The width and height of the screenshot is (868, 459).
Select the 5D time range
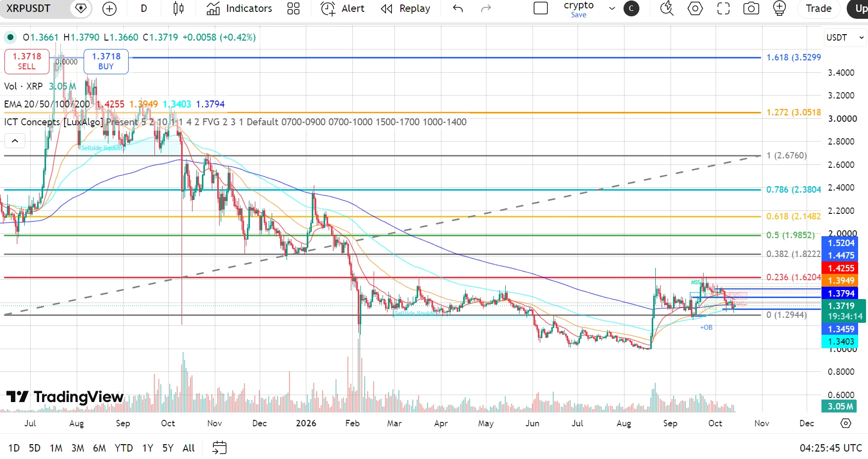click(35, 448)
